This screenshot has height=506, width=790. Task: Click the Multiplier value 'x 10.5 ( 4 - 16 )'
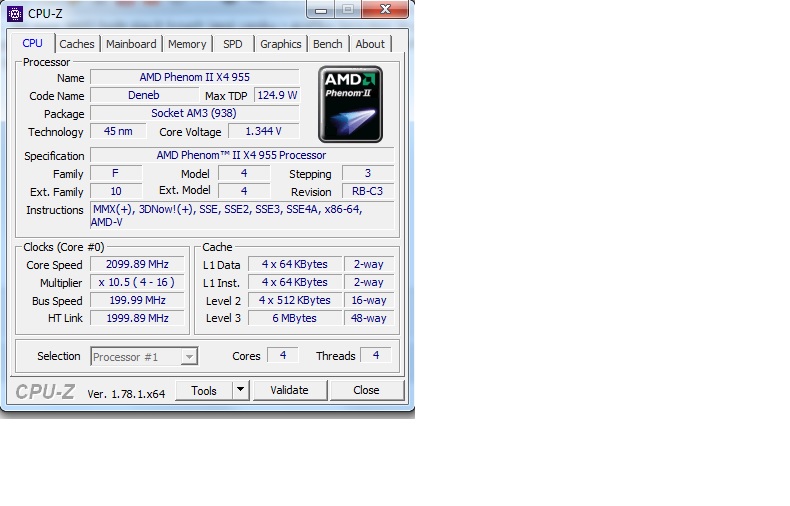(137, 282)
